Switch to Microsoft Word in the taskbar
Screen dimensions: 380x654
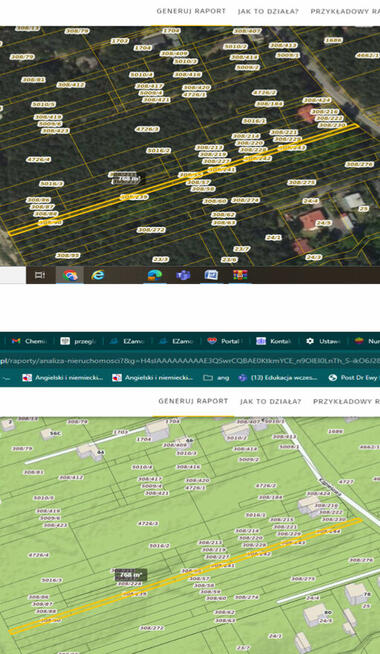click(x=211, y=275)
